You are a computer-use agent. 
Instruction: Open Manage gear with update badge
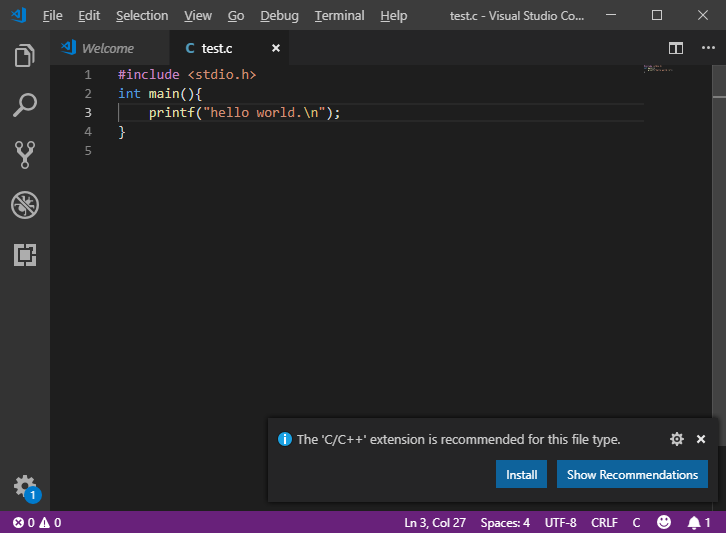pyautogui.click(x=26, y=488)
